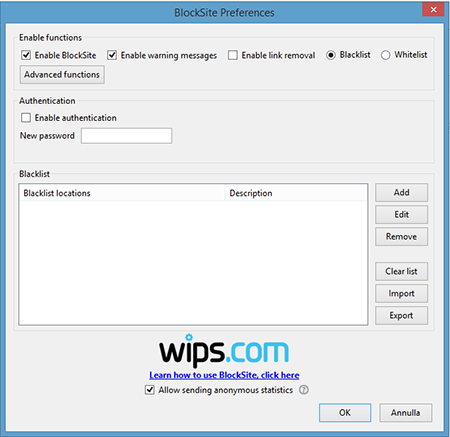Viewport: 450px width, 437px height.
Task: Open the wips.com logo
Action: 224,350
